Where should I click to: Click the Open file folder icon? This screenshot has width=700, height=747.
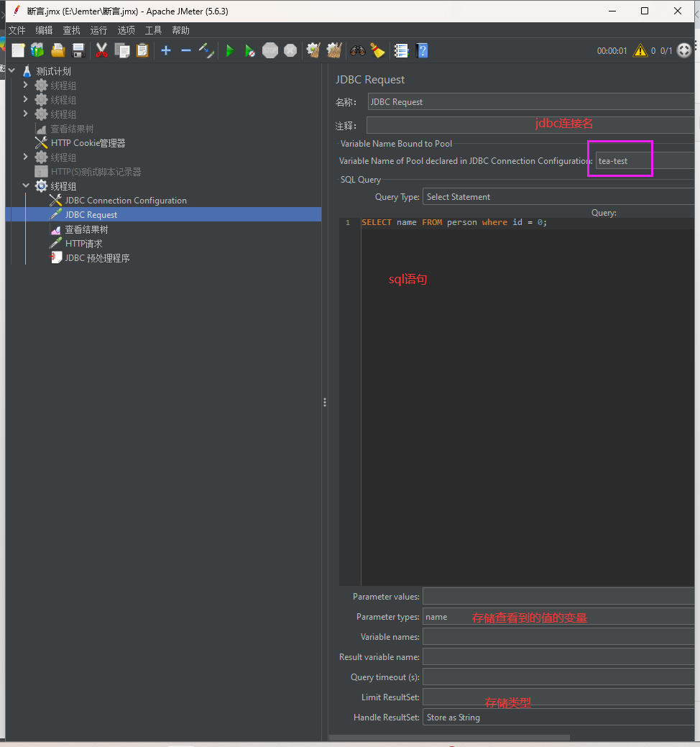click(x=58, y=50)
